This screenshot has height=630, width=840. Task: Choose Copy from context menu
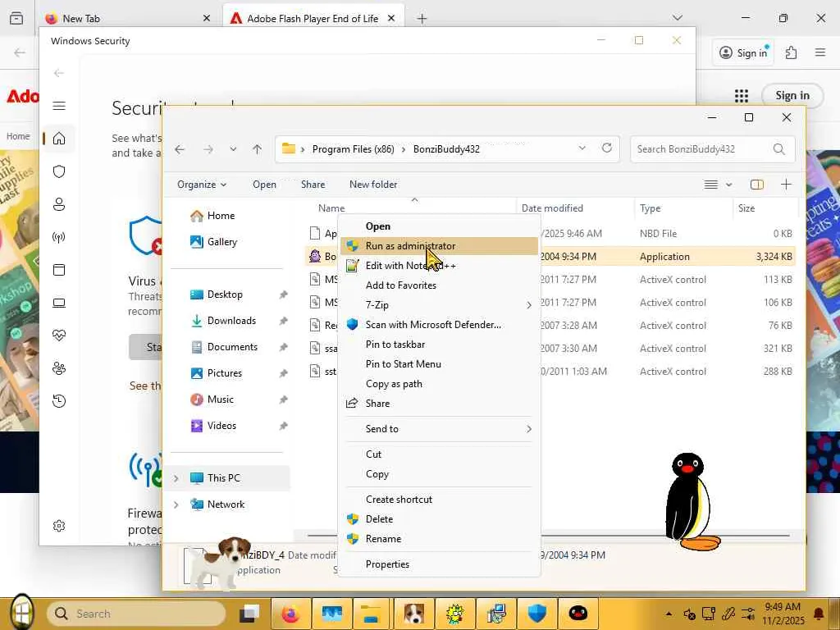pos(439,474)
